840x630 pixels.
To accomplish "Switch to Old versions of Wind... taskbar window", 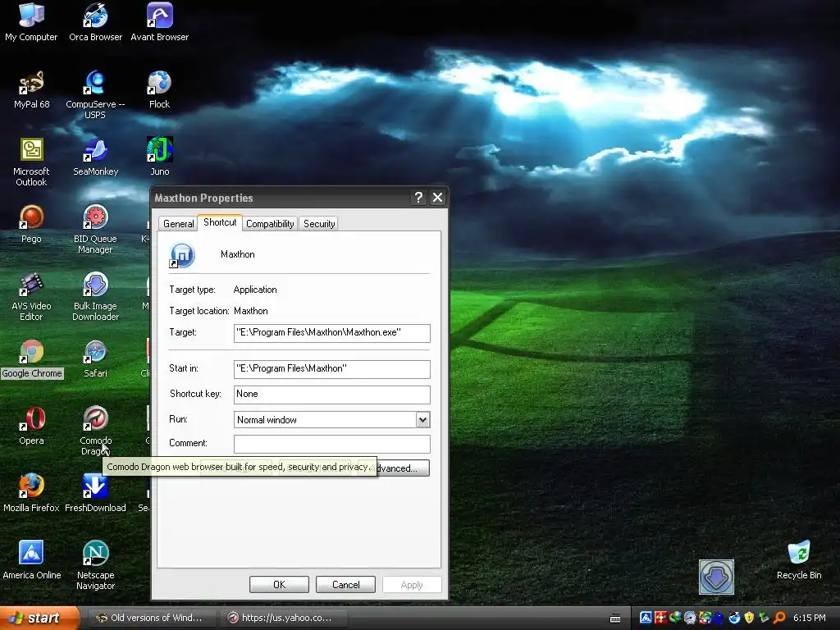I will tap(151, 619).
